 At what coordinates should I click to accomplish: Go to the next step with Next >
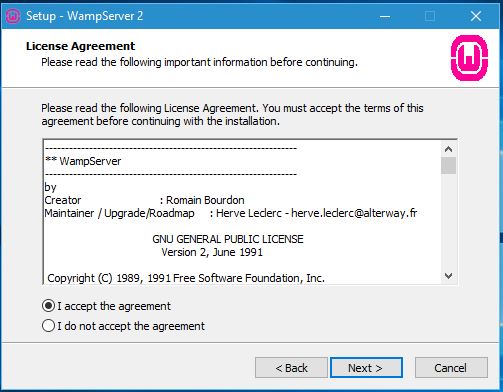[366, 368]
